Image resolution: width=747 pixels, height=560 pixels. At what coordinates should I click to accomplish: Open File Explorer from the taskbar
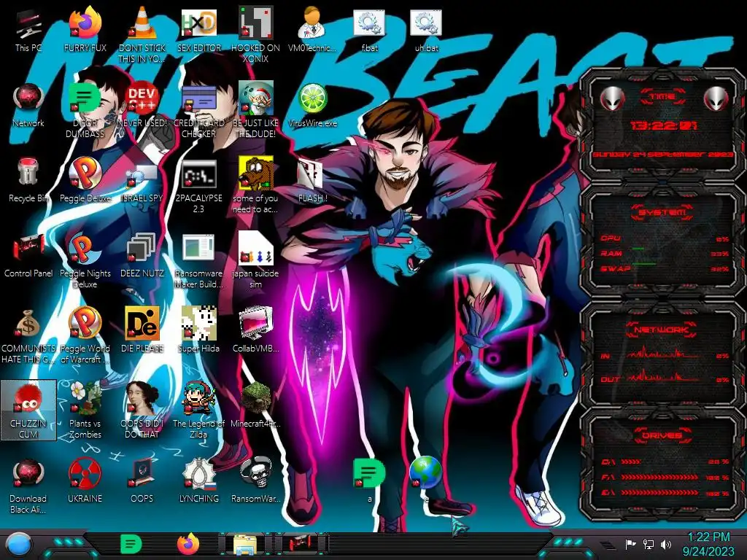(x=245, y=544)
